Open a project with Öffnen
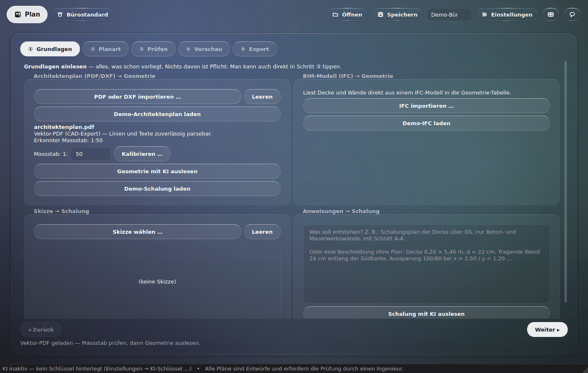 click(347, 15)
